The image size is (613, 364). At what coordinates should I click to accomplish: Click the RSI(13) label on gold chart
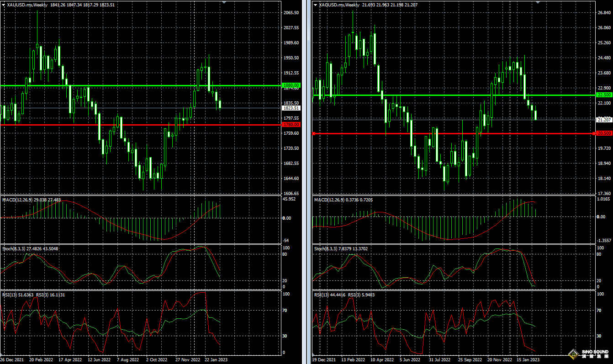(x=11, y=295)
